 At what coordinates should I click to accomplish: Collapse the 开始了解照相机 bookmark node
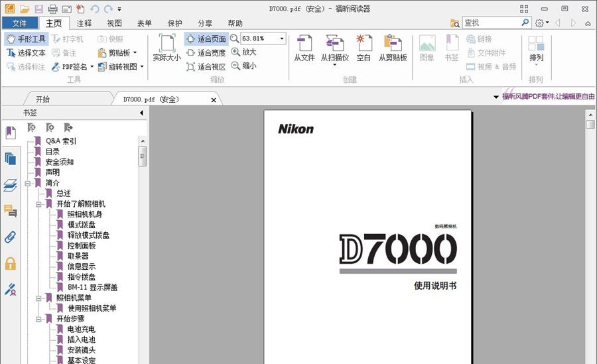click(x=38, y=204)
